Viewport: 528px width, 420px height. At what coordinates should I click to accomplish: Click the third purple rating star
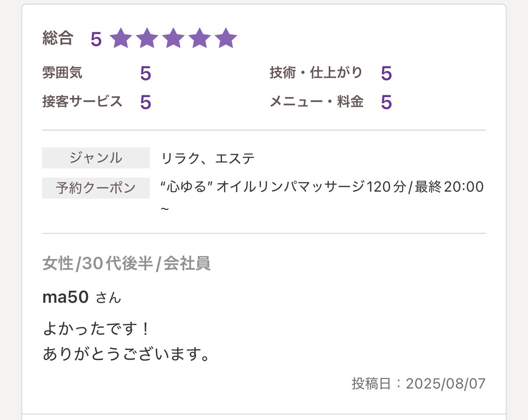pyautogui.click(x=173, y=38)
